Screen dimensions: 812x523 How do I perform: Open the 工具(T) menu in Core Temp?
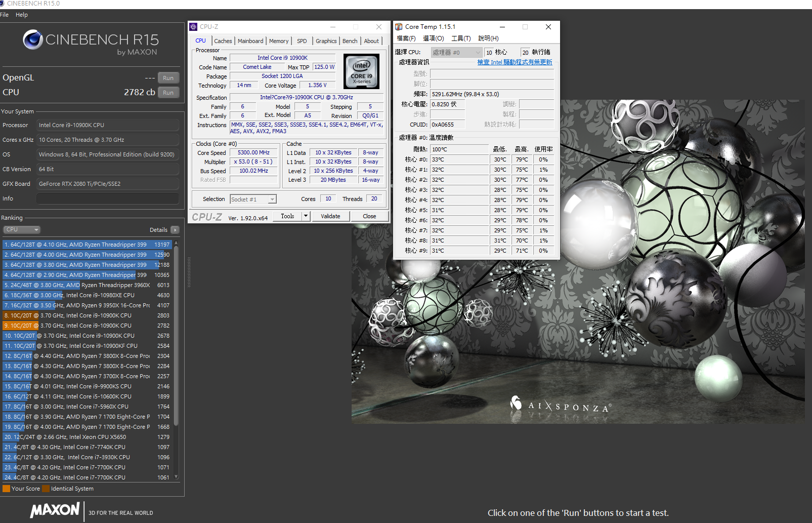pos(461,38)
